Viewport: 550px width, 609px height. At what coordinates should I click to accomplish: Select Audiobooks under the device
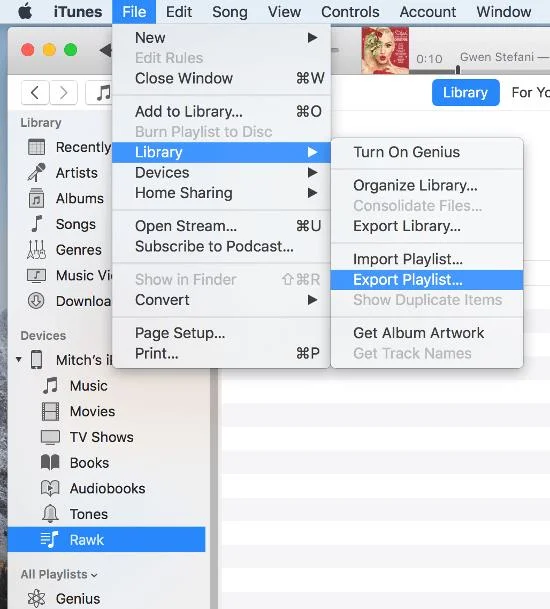(x=106, y=488)
